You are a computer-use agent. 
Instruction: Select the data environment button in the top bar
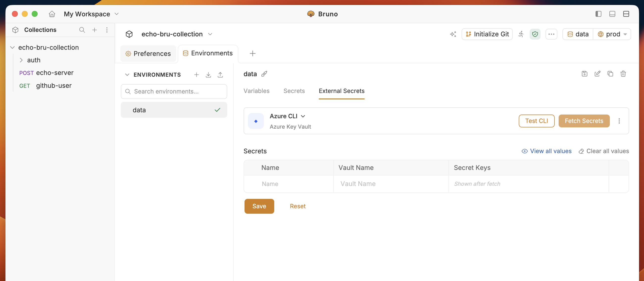click(x=578, y=34)
